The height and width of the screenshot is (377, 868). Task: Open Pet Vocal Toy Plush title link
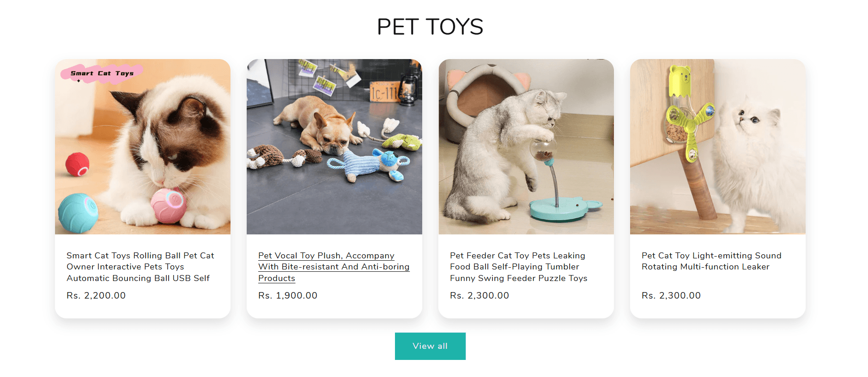tap(334, 267)
